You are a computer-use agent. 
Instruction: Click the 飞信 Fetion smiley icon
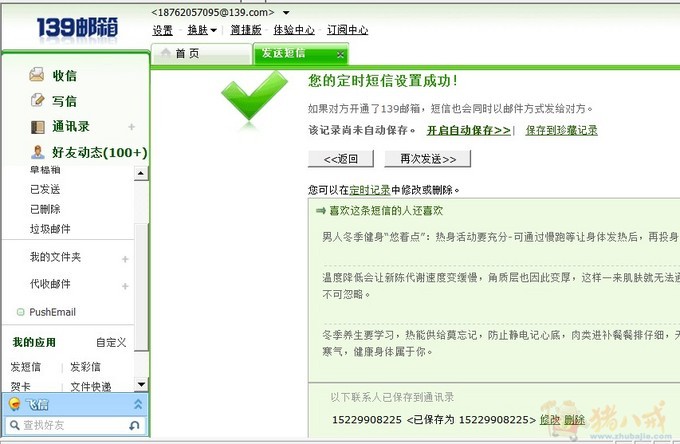click(14, 404)
